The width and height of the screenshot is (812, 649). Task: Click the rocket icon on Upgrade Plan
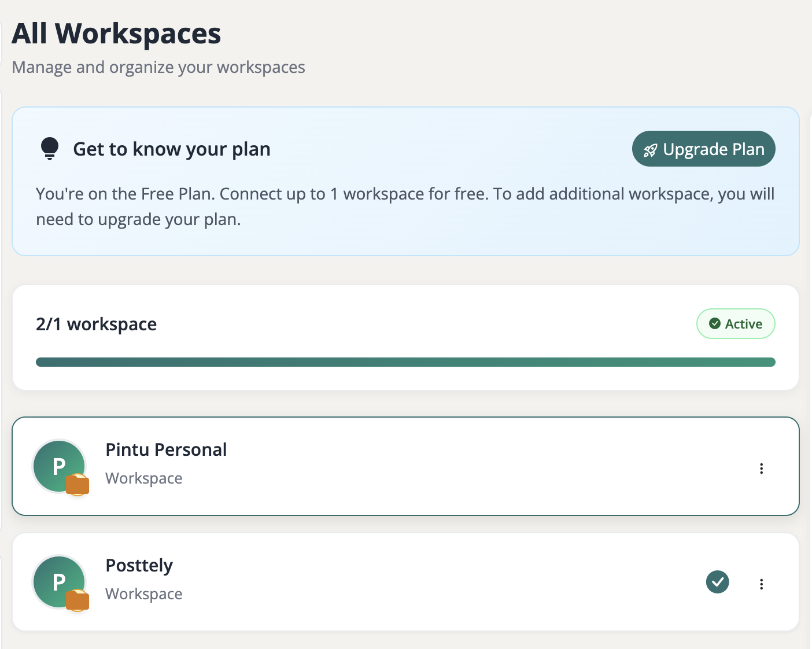[x=650, y=150]
